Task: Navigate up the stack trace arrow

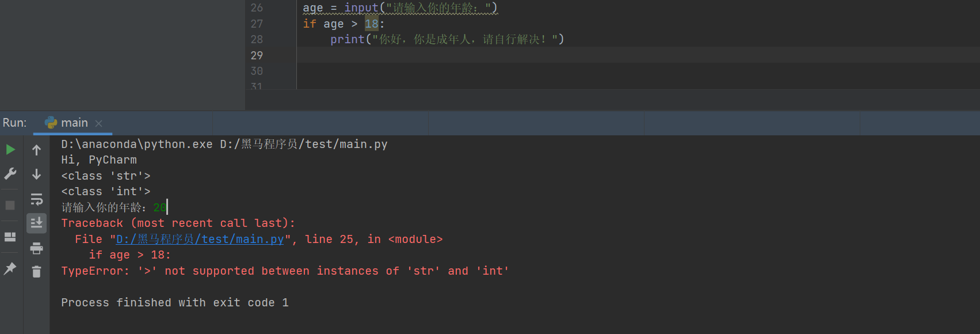Action: [36, 150]
